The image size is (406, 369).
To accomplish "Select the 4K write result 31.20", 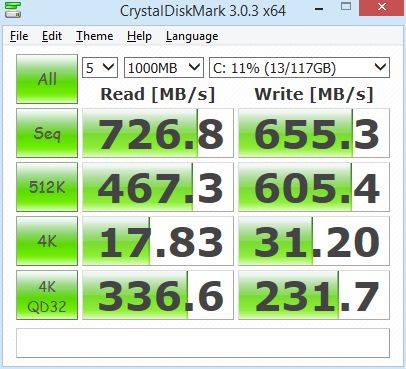I will pyautogui.click(x=314, y=241).
